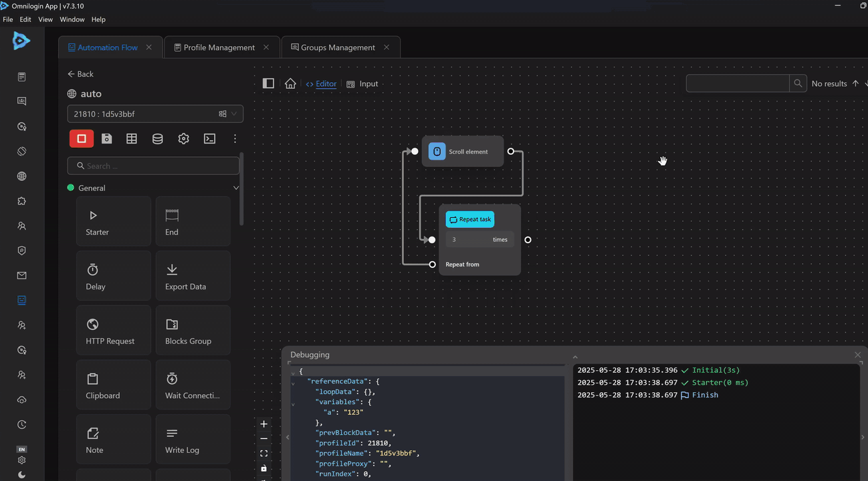The image size is (868, 481).
Task: Open the Window menu
Action: (72, 19)
